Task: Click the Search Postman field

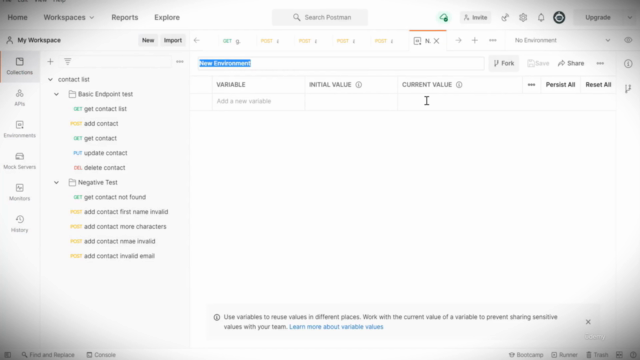Action: coord(320,18)
